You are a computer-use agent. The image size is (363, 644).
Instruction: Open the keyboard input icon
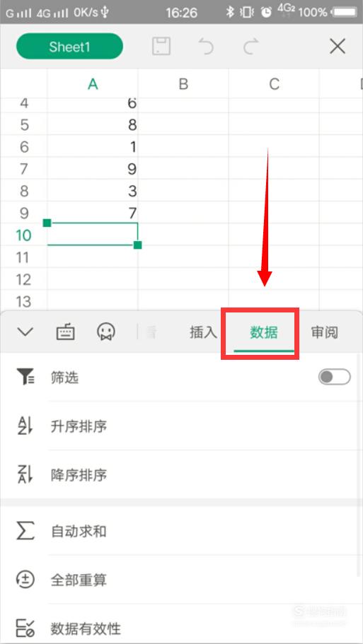(65, 332)
